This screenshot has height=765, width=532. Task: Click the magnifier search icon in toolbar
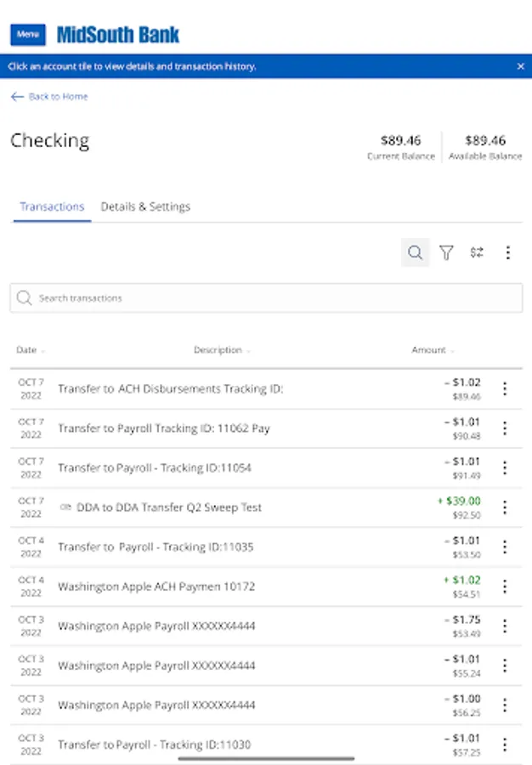click(415, 252)
